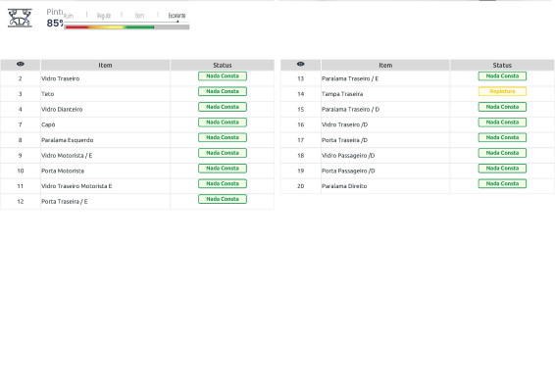Click Nada Consta badge for Teto
555x392 pixels.
click(223, 91)
